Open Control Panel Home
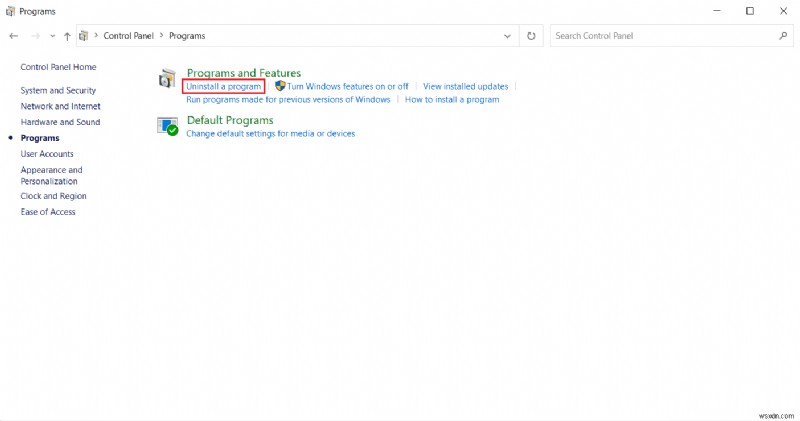Viewport: 800px width, 421px height. pyautogui.click(x=58, y=67)
